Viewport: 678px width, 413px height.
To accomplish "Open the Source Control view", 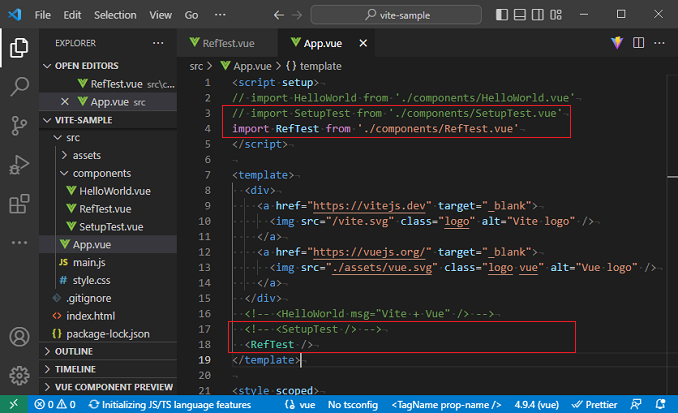I will point(19,126).
